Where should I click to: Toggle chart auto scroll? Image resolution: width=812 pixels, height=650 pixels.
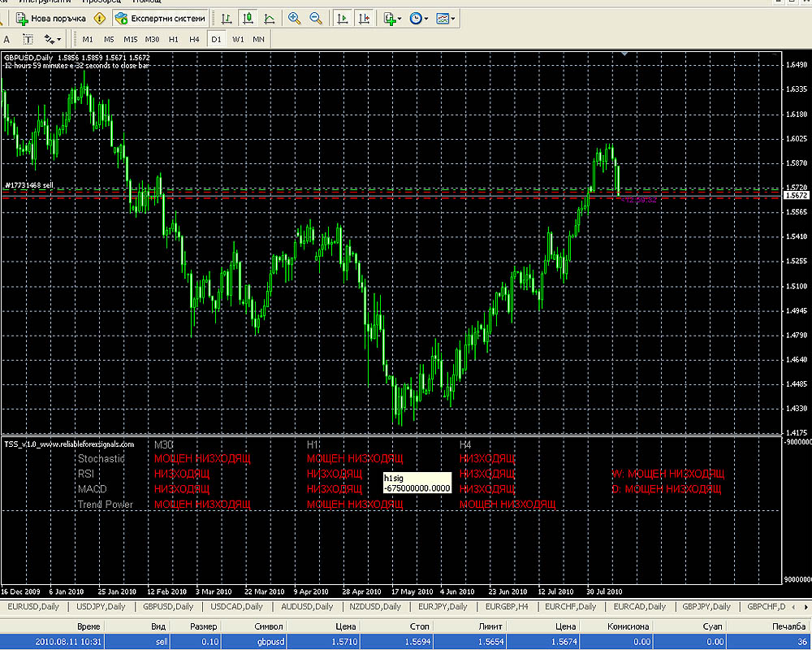pos(342,19)
